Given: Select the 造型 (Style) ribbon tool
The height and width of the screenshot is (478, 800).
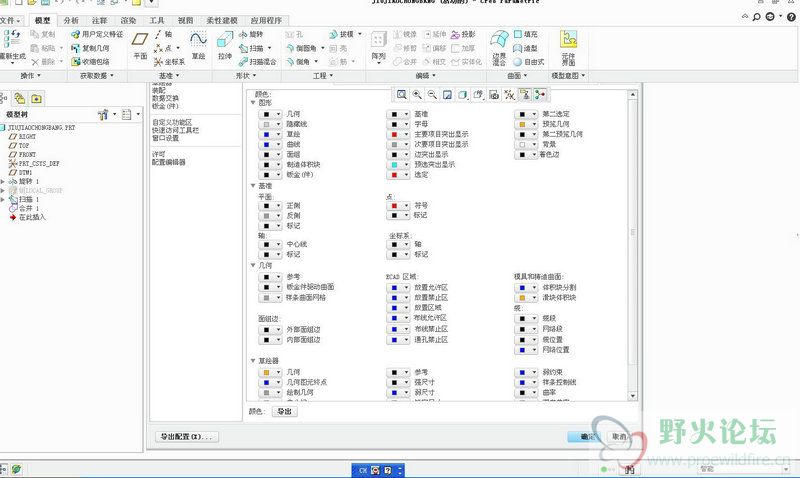Looking at the screenshot, I should point(525,48).
